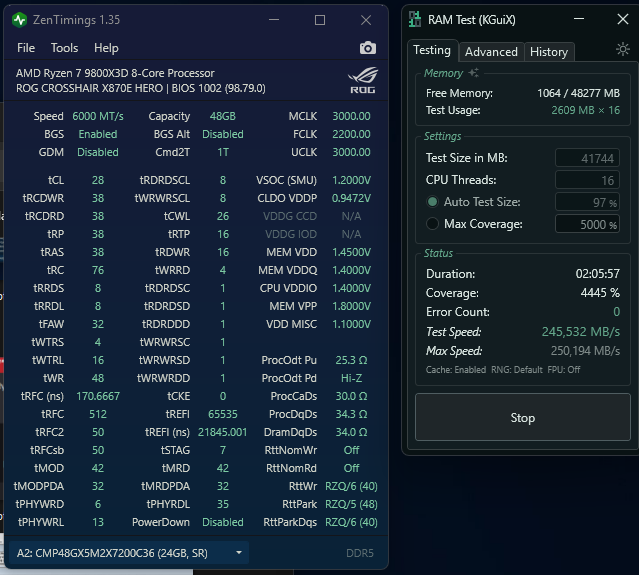The width and height of the screenshot is (639, 575).
Task: Click the ProcOdt Pd value Hi-Z
Action: [351, 378]
